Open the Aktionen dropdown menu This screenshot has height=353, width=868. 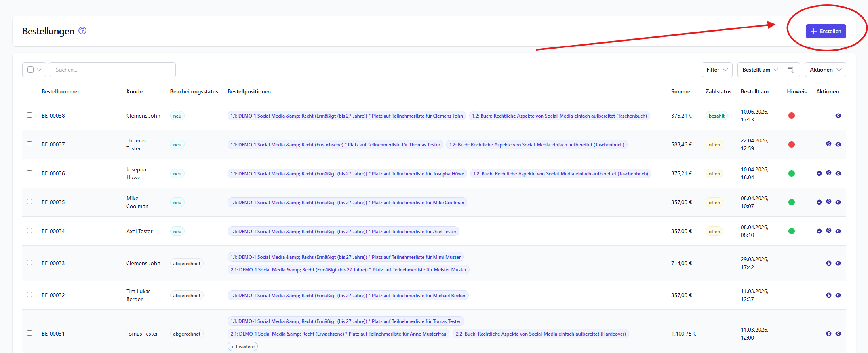pyautogui.click(x=825, y=70)
